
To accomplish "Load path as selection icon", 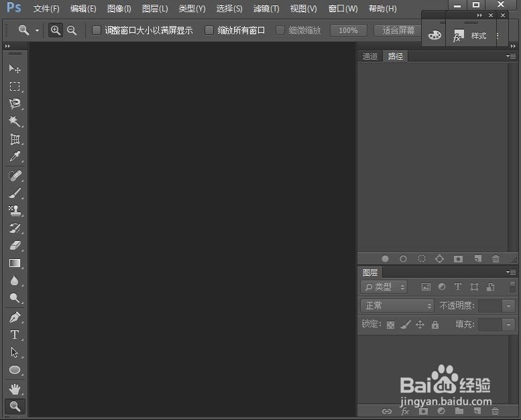I will (x=421, y=258).
